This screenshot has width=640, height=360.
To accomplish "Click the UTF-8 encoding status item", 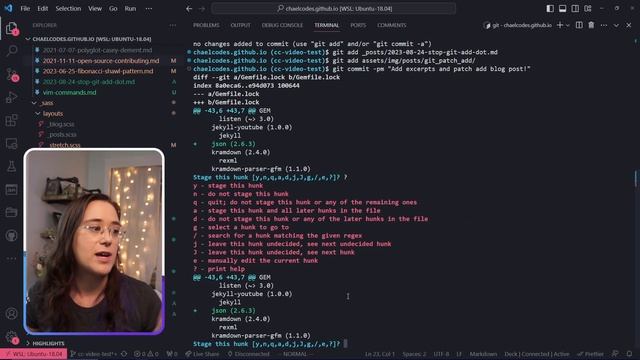I will (x=441, y=354).
